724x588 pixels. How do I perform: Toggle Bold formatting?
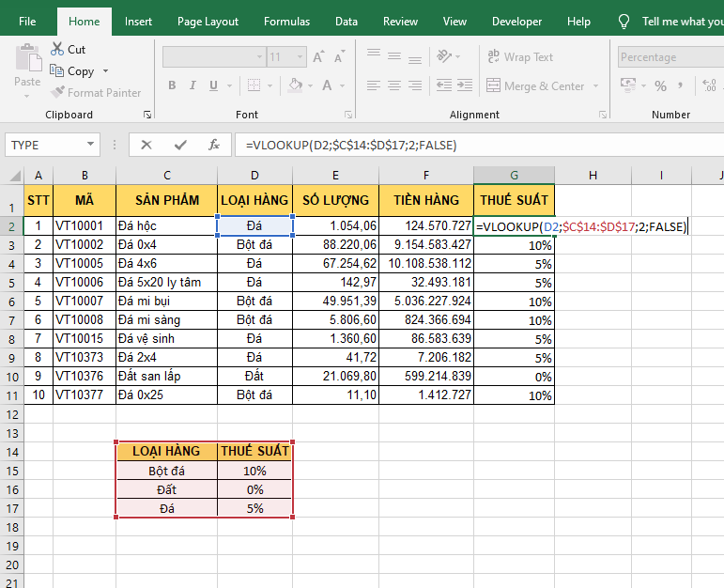[172, 86]
